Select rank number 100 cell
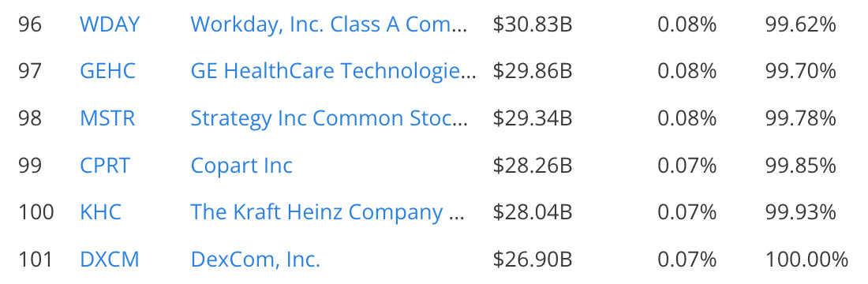Screen dimensions: 868x284 coord(36,212)
